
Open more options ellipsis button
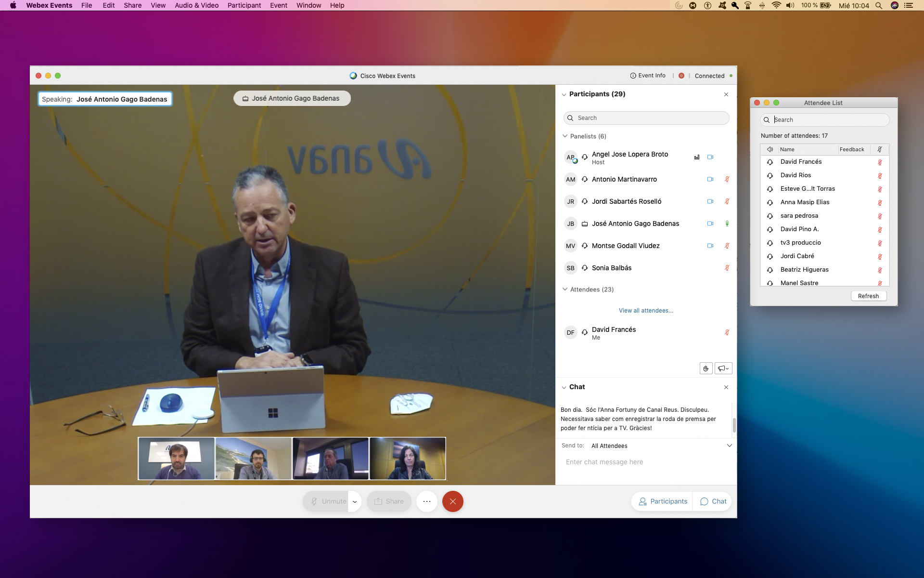point(426,501)
